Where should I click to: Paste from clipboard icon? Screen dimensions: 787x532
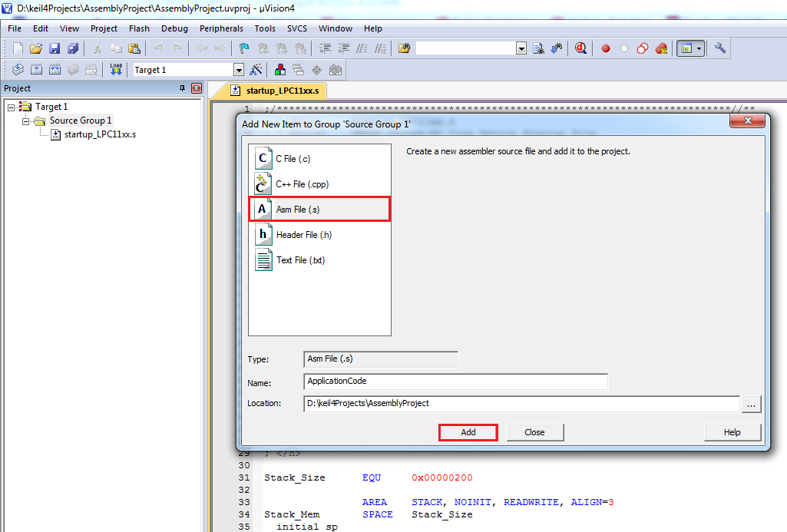(134, 48)
